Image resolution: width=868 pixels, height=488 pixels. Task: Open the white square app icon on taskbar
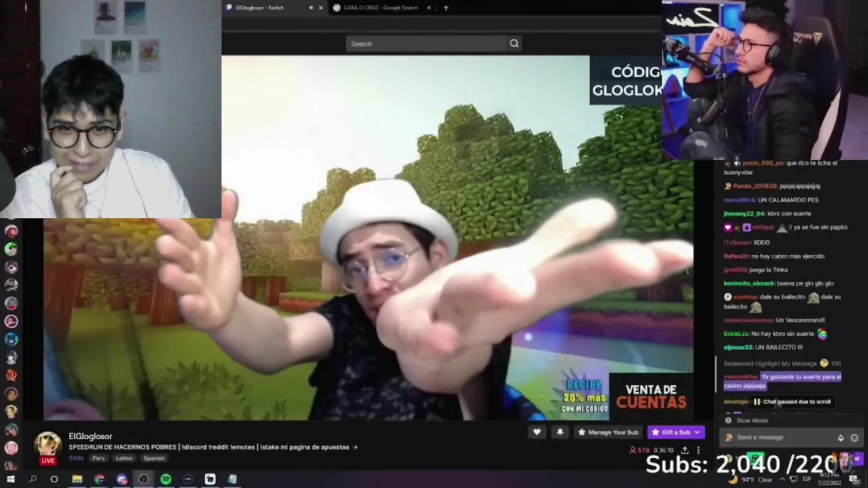coord(210,479)
